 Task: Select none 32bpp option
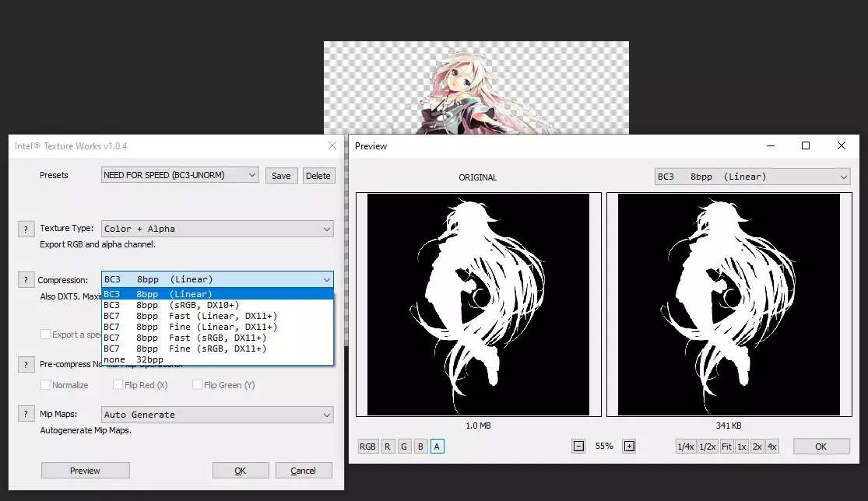click(x=217, y=359)
